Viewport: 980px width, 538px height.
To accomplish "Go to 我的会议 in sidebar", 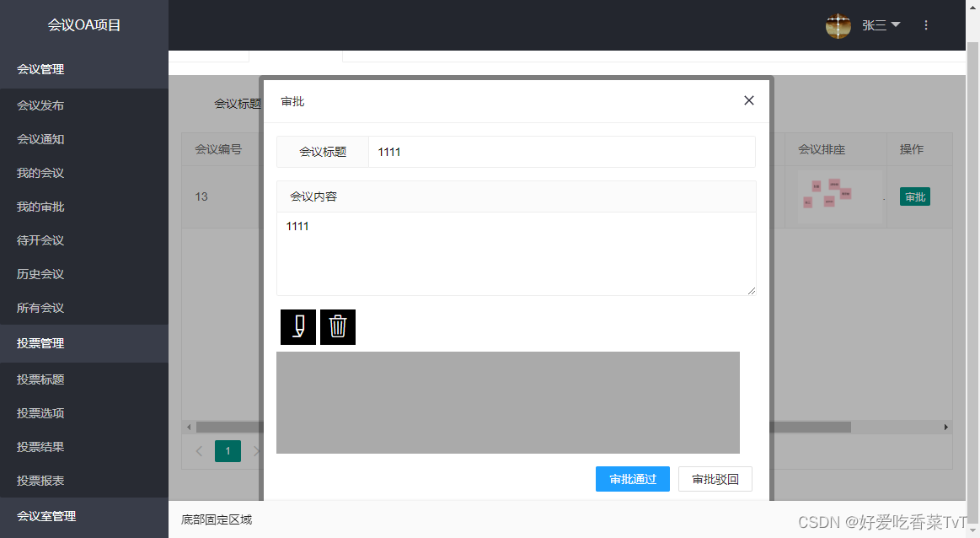I will click(84, 173).
